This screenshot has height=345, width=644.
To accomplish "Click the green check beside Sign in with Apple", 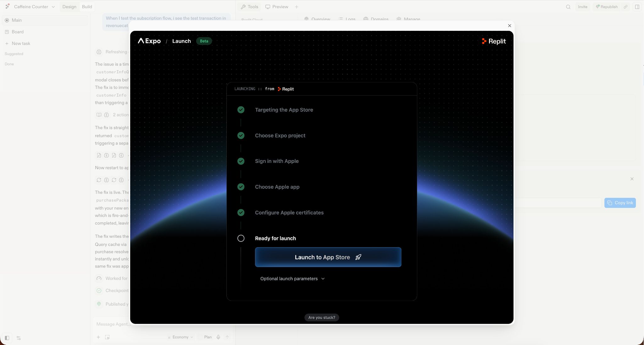I will (x=241, y=161).
